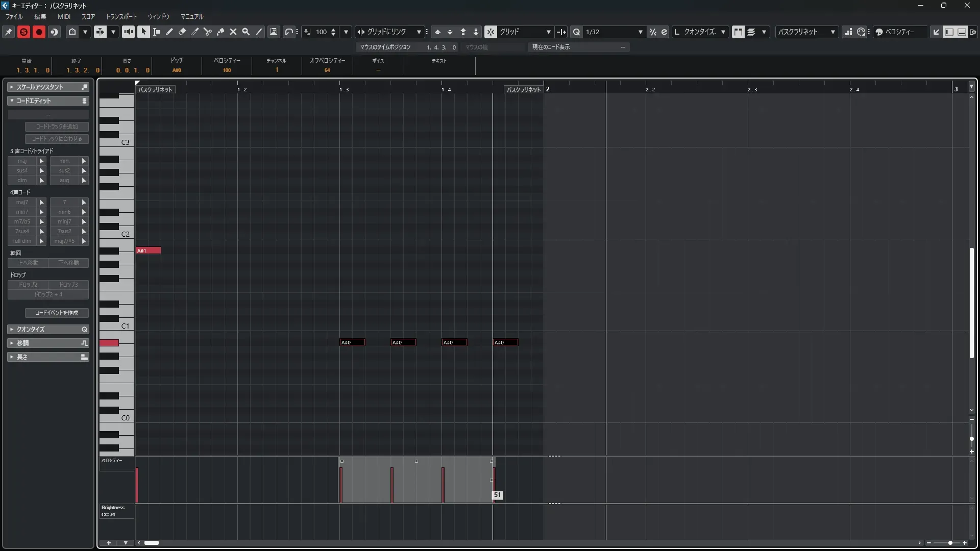This screenshot has width=980, height=551.
Task: Select the Erase tool
Action: point(182,32)
